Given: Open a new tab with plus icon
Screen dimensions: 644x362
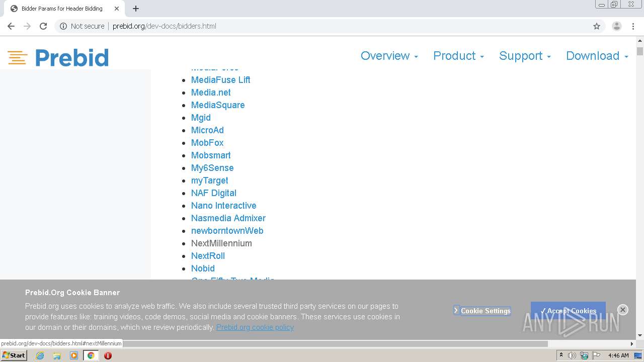Looking at the screenshot, I should [136, 9].
